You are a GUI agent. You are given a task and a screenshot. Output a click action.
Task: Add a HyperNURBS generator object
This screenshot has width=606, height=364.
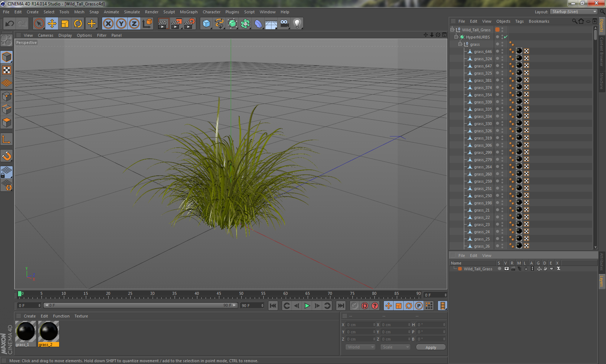(233, 24)
